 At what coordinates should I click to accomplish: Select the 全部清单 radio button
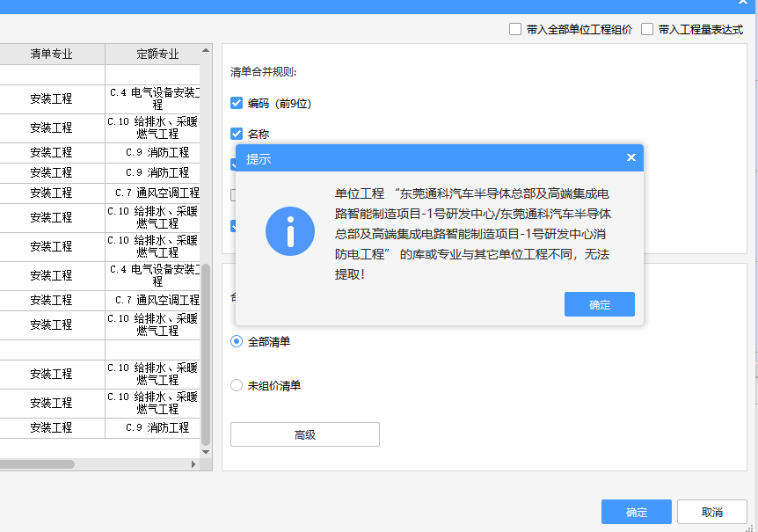point(237,341)
